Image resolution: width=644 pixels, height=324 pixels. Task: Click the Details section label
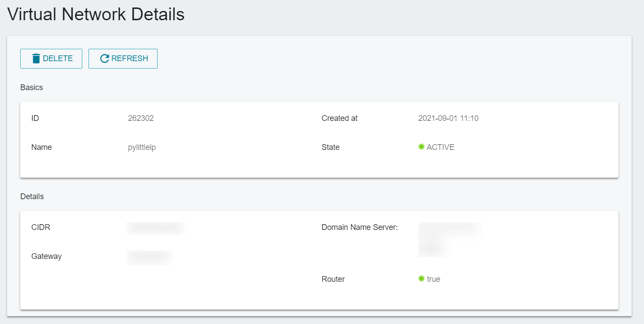pyautogui.click(x=32, y=197)
